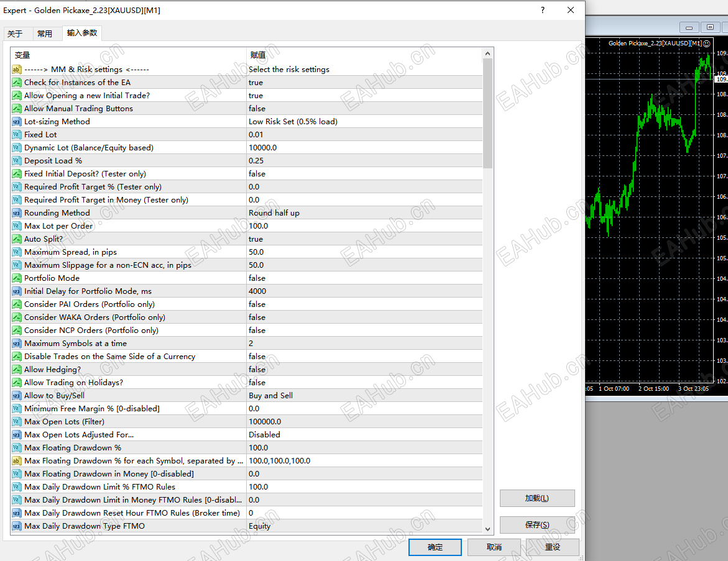Image resolution: width=728 pixels, height=561 pixels.
Task: Click the icon for Rounding Method
Action: pos(17,213)
